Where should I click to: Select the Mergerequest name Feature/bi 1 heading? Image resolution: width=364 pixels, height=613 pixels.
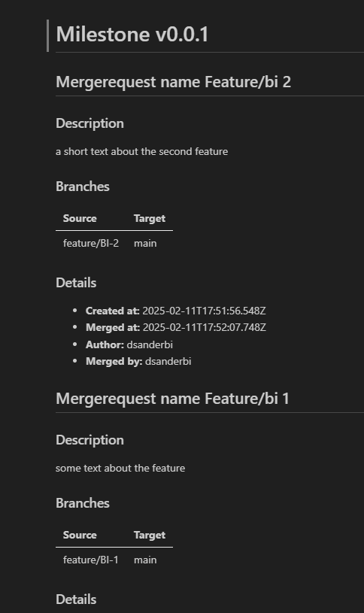[x=172, y=399]
